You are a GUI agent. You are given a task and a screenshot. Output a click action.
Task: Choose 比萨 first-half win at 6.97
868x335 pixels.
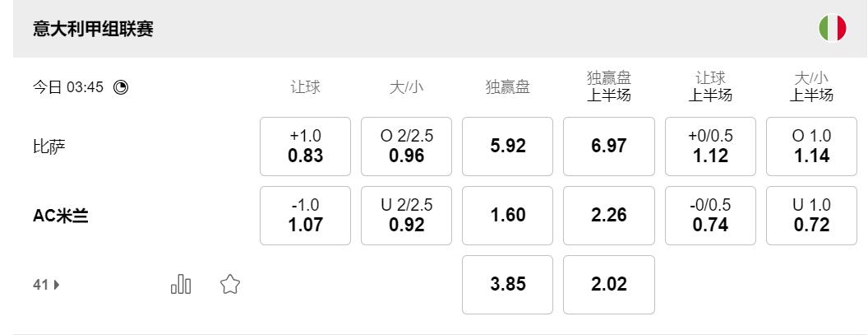[x=608, y=147]
